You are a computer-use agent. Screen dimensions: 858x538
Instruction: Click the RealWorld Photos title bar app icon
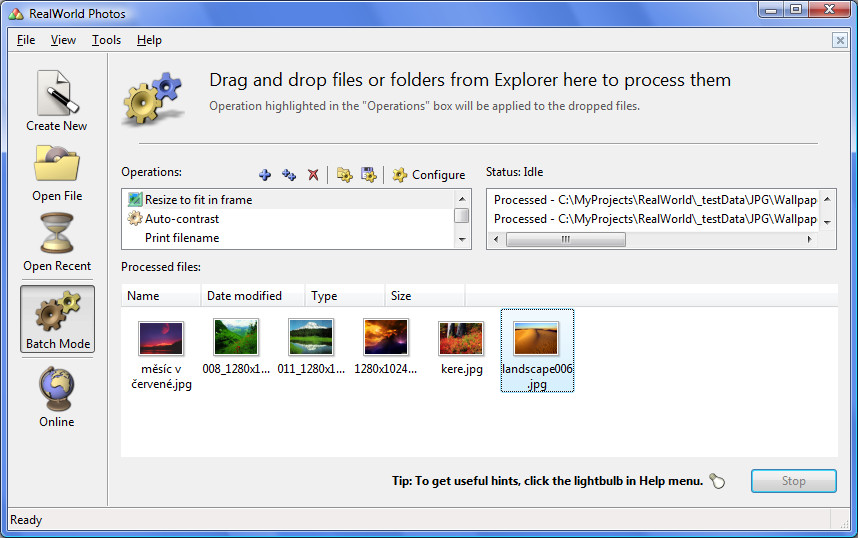click(x=16, y=14)
